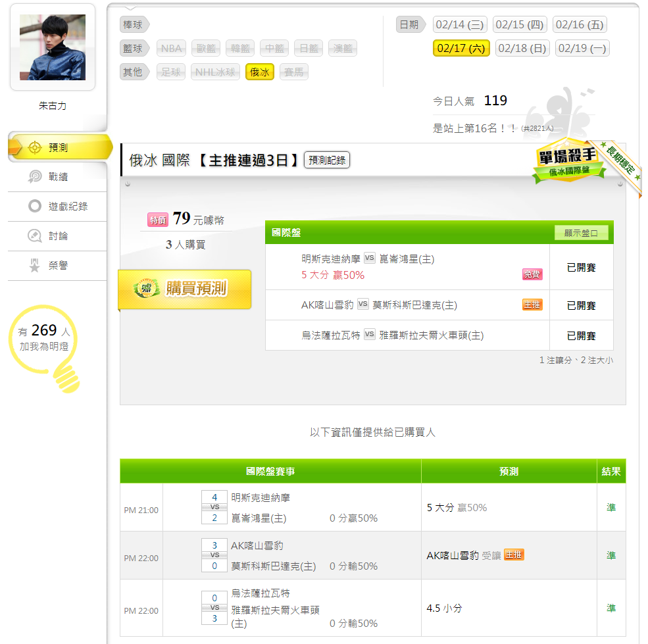The image size is (648, 644).
Task: Switch date to 02/18 (日)
Action: 522,49
